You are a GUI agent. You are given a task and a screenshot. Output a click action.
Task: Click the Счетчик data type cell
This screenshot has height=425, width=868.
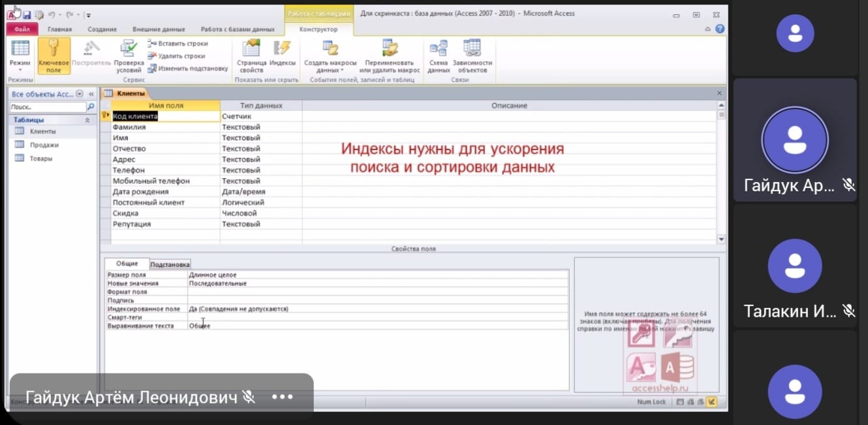(261, 116)
